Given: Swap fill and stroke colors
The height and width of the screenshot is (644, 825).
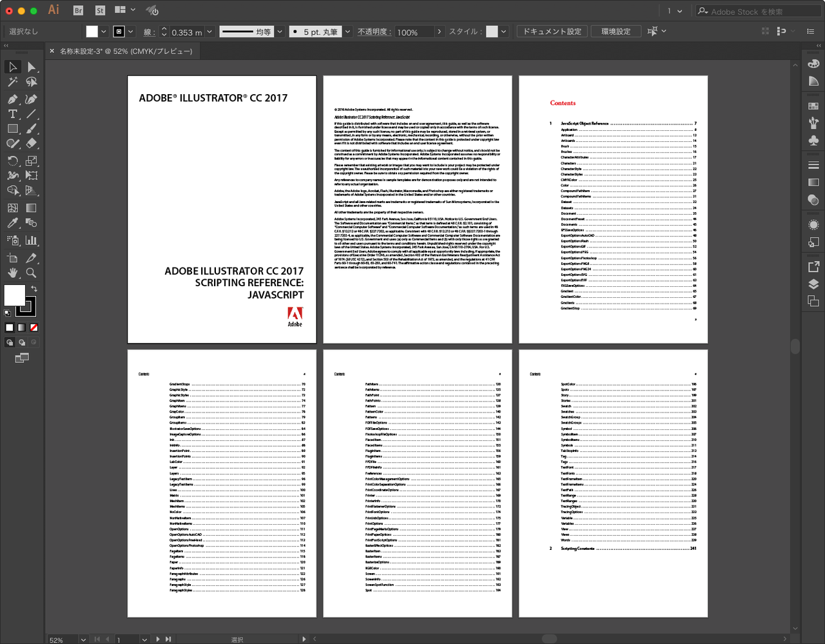Looking at the screenshot, I should pos(34,289).
